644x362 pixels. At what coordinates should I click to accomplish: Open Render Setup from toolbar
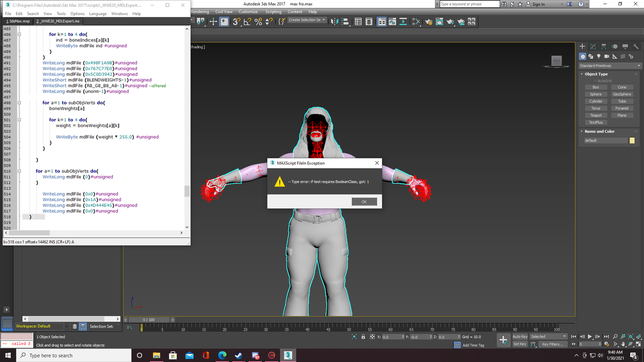[429, 22]
